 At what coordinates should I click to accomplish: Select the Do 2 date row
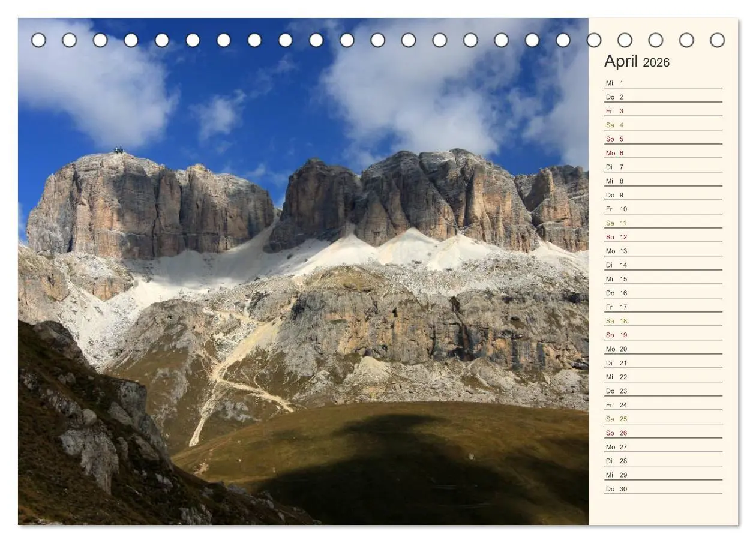tap(663, 97)
